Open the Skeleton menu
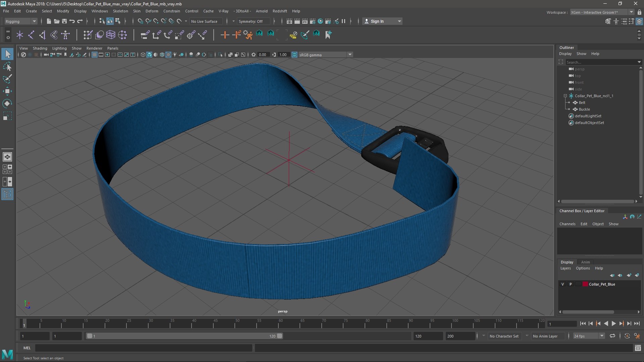This screenshot has width=644, height=362. (x=120, y=11)
